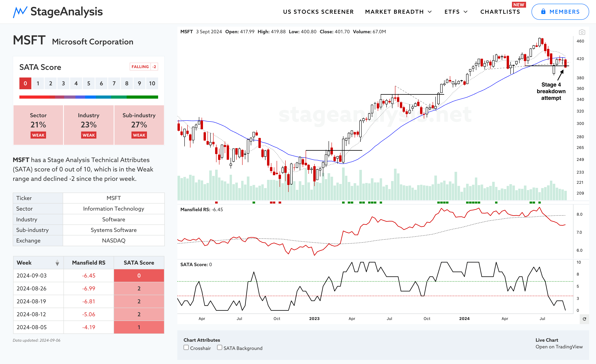Viewport: 596px width, 364px height.
Task: Click Mansfield RS value -4.19
Action: (89, 327)
